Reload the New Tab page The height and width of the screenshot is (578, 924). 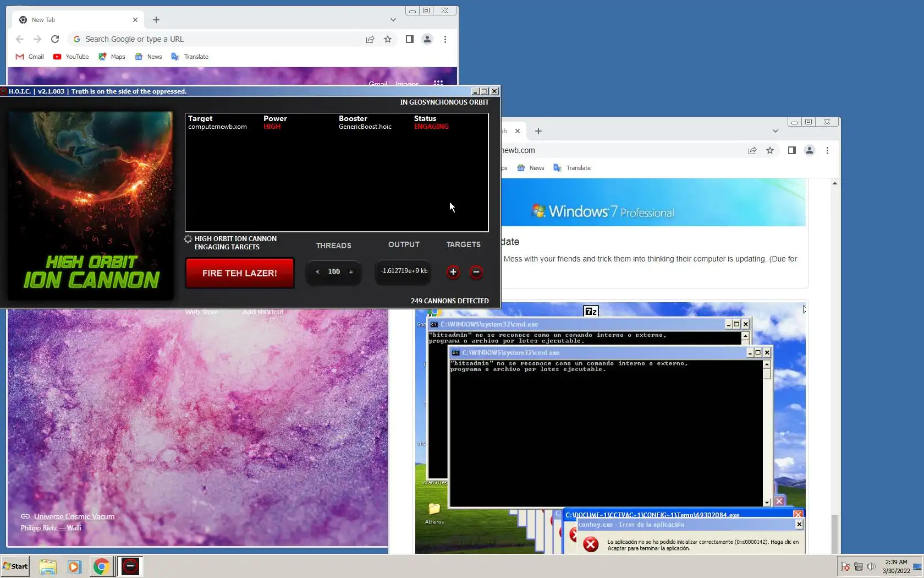pyautogui.click(x=55, y=39)
